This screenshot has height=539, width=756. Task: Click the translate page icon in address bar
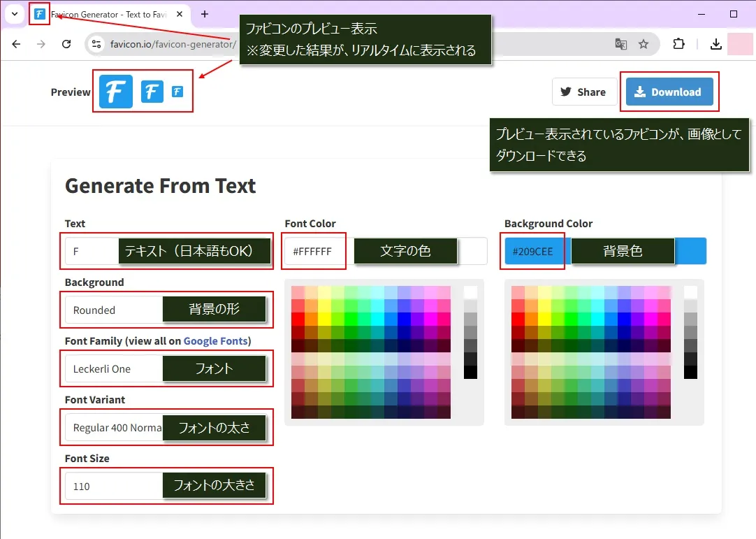[620, 44]
